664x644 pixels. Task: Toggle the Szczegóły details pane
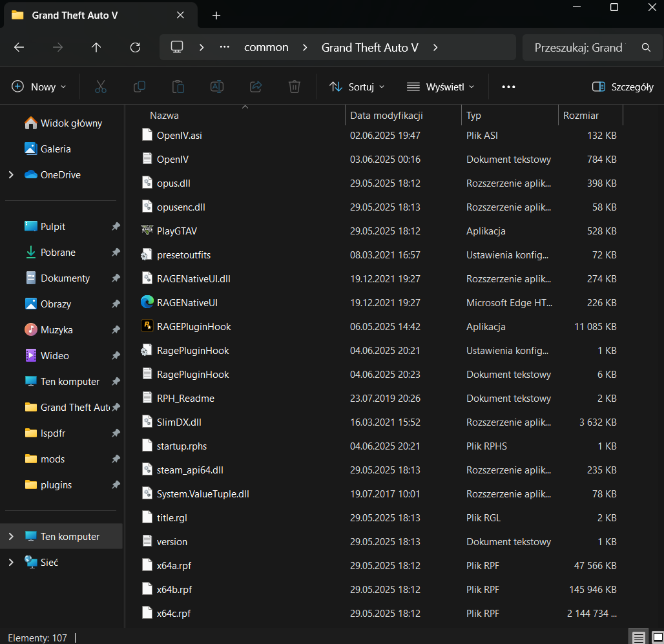[623, 87]
